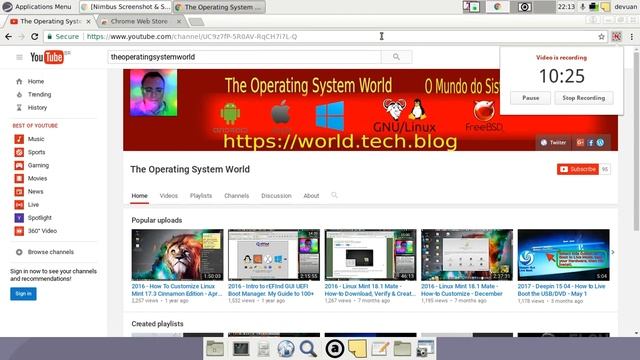Open the channel Channels tab

(236, 196)
